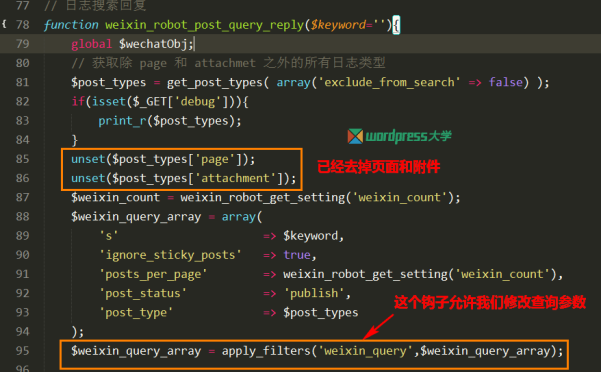Image resolution: width=601 pixels, height=372 pixels.
Task: Click 'ignore_sticky_posts' key on line 90
Action: pos(170,255)
